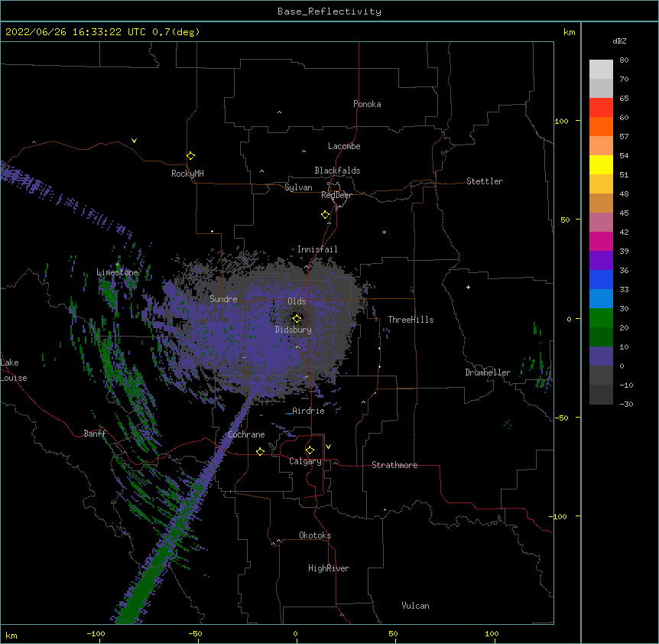Click the orange 57-60 dBZ legend swatch
Screen dimensions: 659x644
click(601, 126)
